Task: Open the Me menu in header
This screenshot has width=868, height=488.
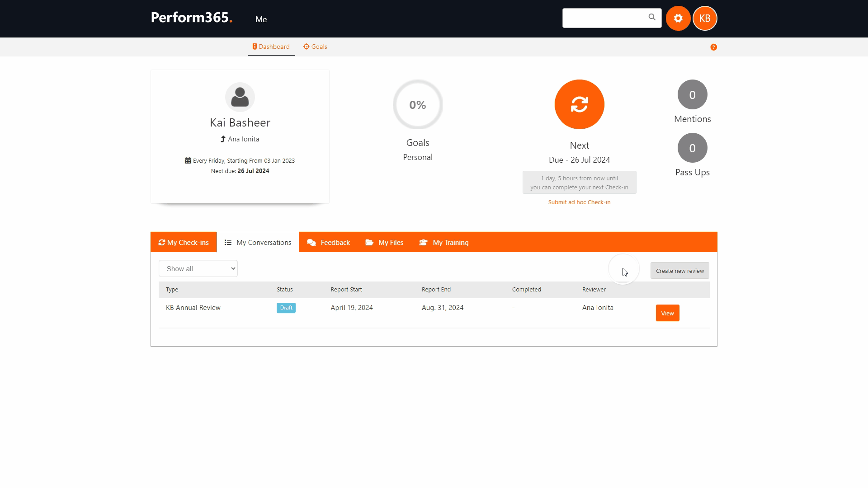Action: point(261,19)
